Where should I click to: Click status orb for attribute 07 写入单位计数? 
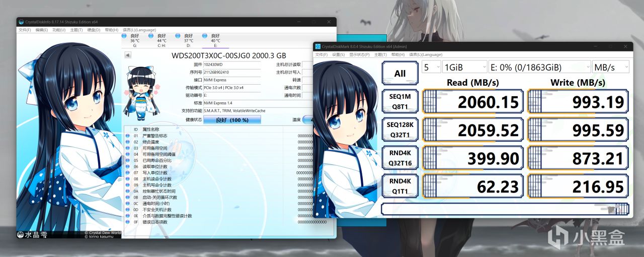(127, 173)
